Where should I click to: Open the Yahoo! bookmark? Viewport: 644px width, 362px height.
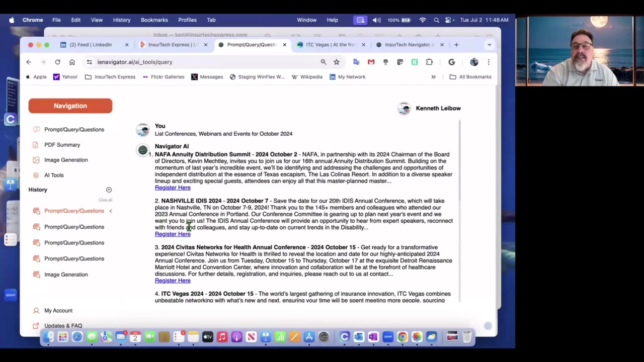[65, 77]
